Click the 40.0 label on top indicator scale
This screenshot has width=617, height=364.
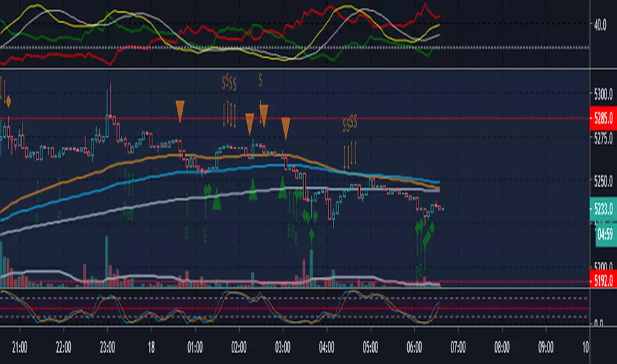[600, 26]
